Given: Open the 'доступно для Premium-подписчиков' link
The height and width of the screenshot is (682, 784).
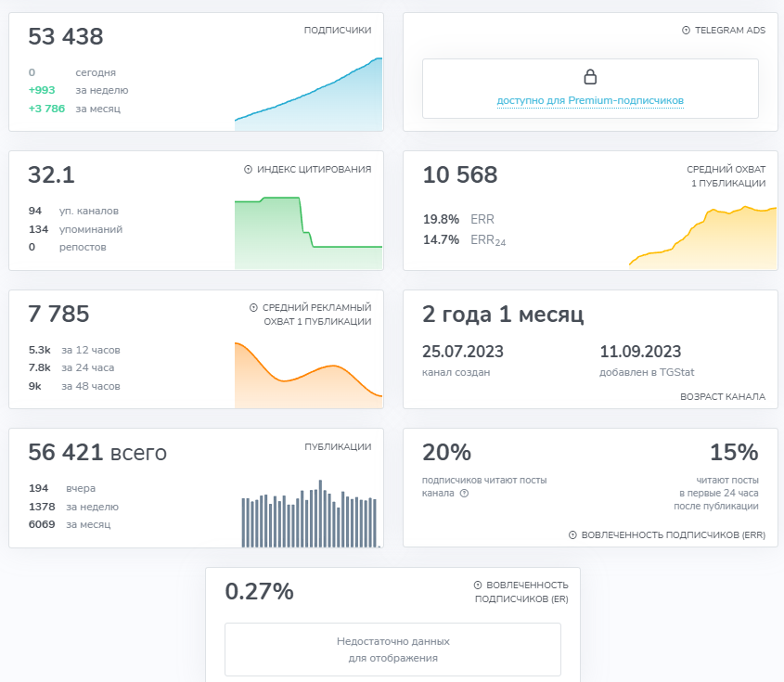Looking at the screenshot, I should 590,100.
